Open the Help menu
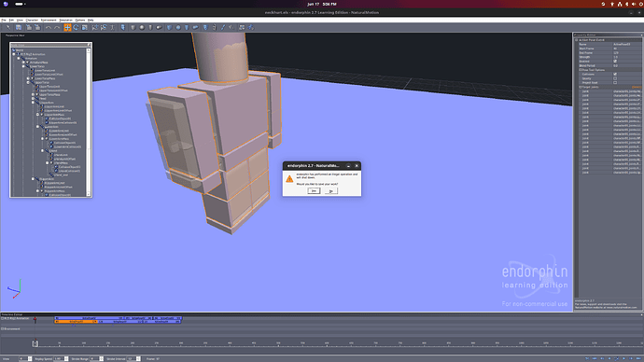 [x=91, y=20]
